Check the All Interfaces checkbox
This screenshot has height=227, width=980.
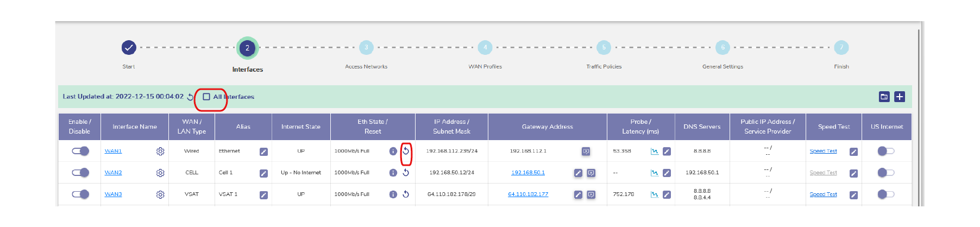coord(206,97)
